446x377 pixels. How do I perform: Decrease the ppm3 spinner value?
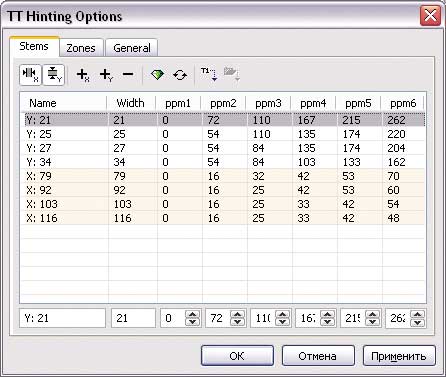click(282, 322)
